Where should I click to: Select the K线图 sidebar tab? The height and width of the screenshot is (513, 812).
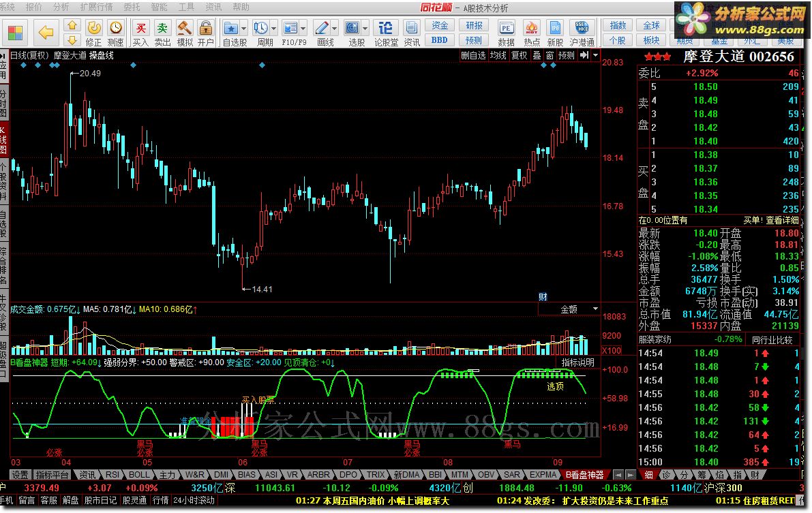click(x=3, y=140)
